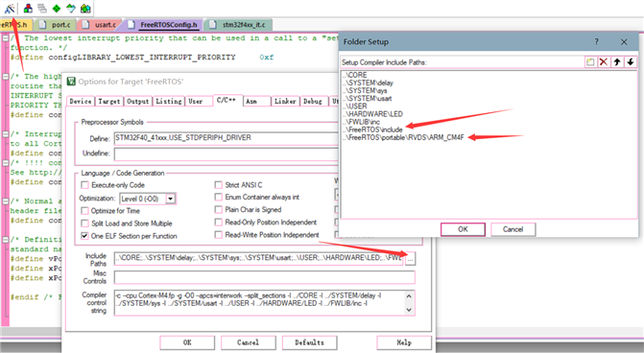Image resolution: width=644 pixels, height=353 pixels.
Task: Select ..\CORE include path
Action: click(355, 75)
